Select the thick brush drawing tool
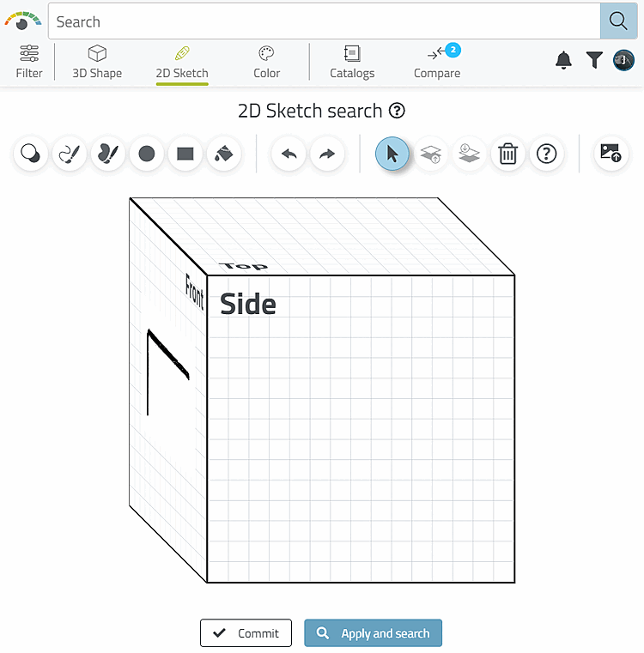 (108, 154)
